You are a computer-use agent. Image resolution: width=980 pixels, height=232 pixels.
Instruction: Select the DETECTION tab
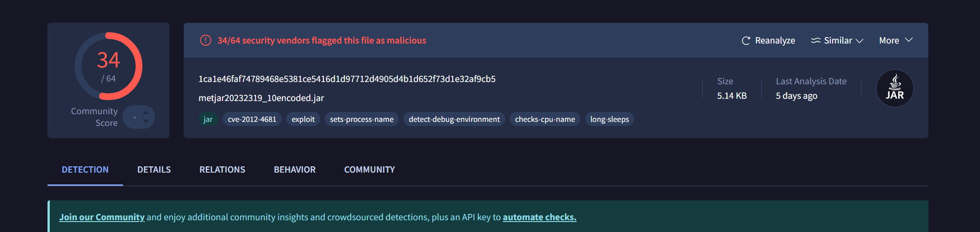85,169
